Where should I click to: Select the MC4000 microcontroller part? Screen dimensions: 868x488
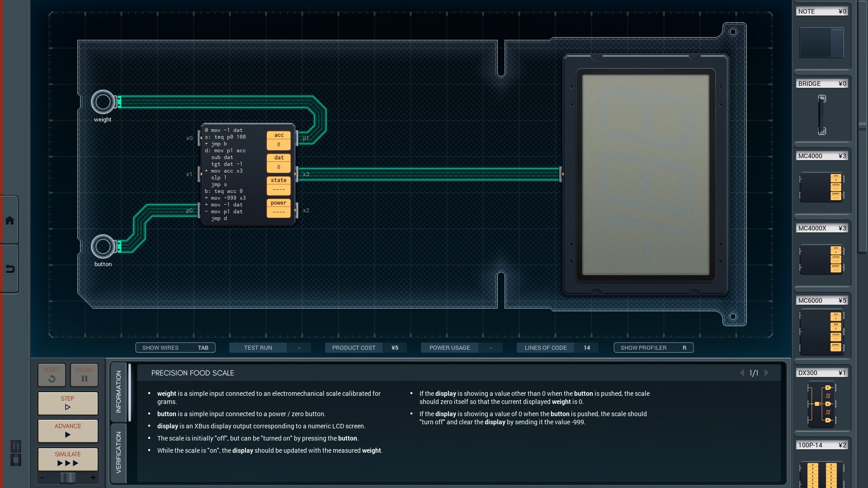(x=821, y=187)
